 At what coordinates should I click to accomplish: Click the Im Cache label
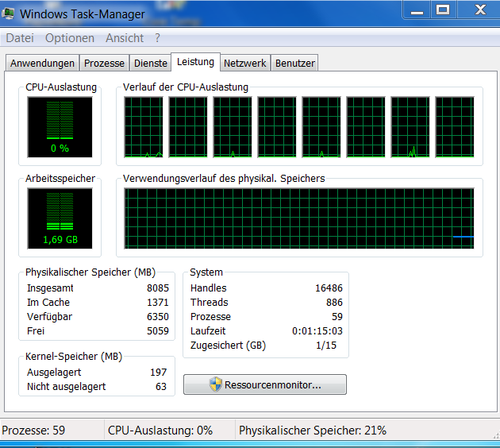pyautogui.click(x=48, y=302)
